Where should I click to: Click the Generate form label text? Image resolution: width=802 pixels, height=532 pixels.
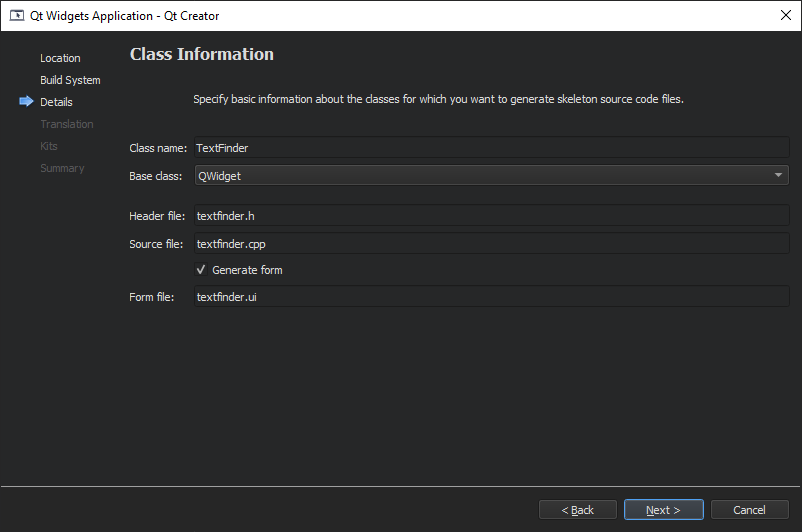tap(247, 270)
